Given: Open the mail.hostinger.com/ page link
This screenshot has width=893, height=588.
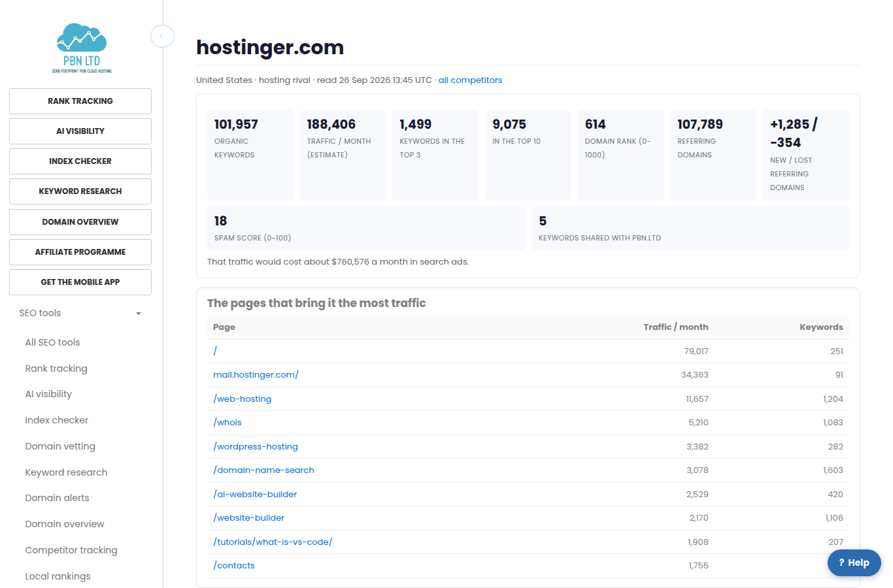Looking at the screenshot, I should pyautogui.click(x=256, y=375).
